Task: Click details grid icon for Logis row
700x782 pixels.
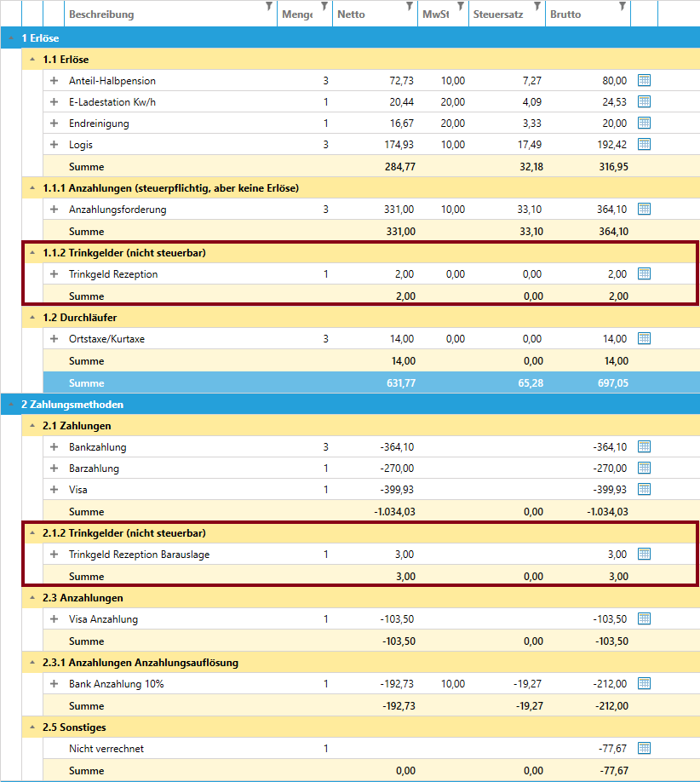Action: pos(644,144)
